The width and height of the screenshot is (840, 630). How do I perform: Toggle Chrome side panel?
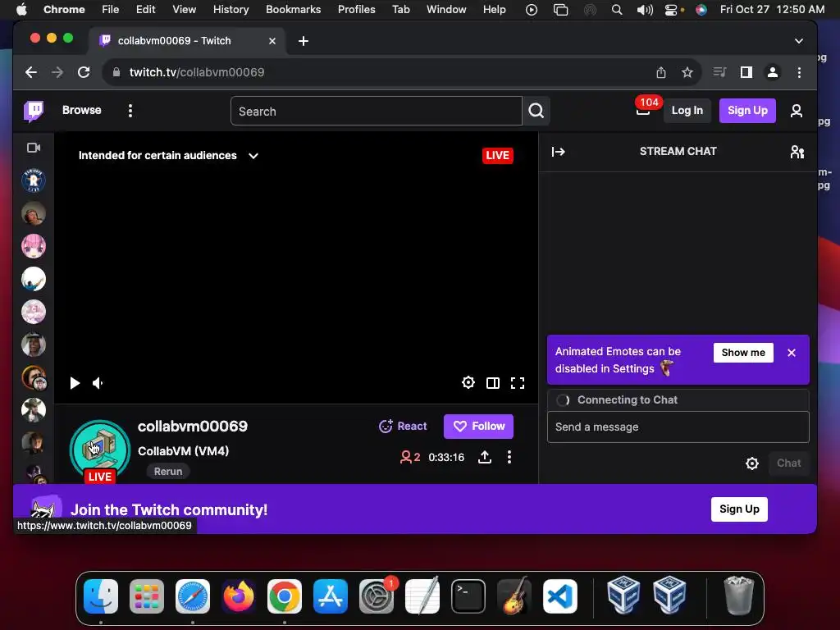pyautogui.click(x=746, y=72)
